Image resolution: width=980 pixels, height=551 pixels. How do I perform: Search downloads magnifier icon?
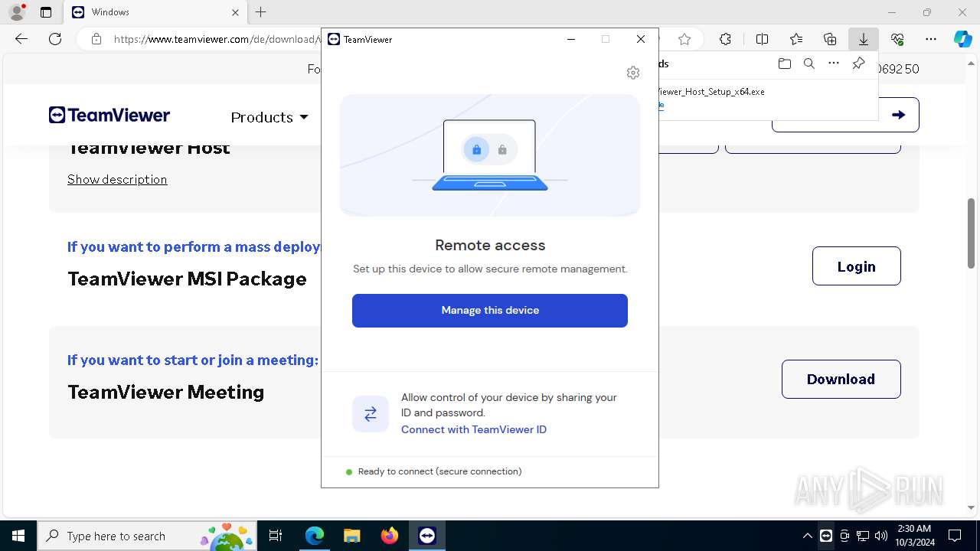(809, 64)
